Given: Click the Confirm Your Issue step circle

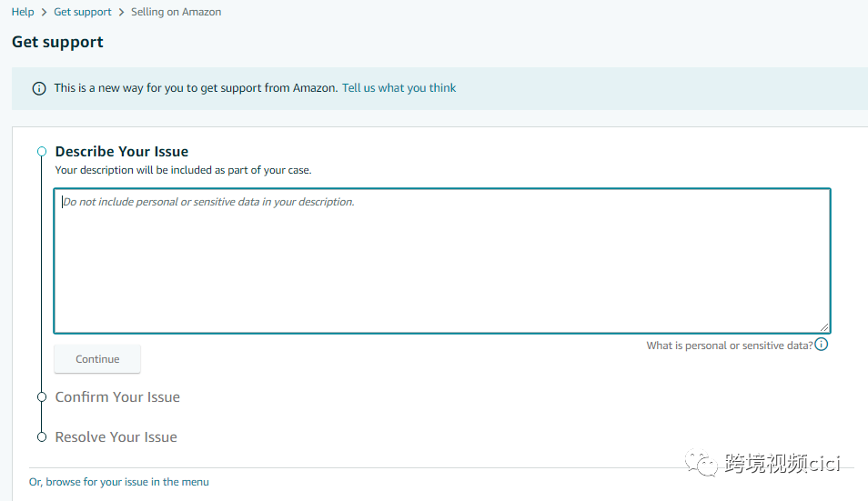Looking at the screenshot, I should point(42,396).
